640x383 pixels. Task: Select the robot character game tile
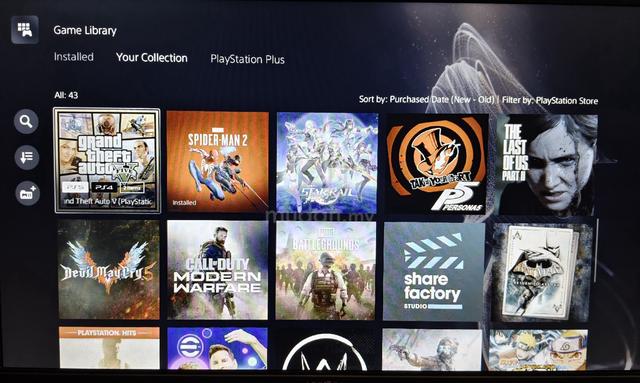coord(432,350)
